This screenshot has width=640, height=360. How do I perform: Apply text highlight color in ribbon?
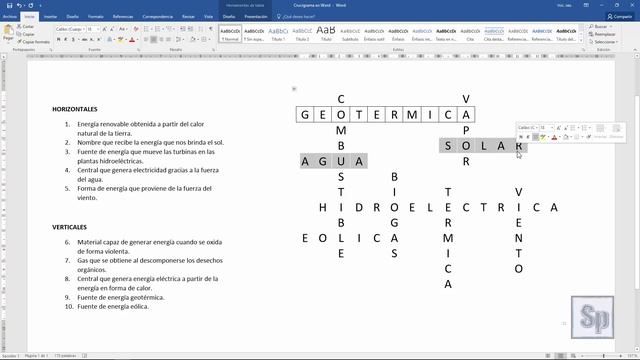(x=120, y=40)
